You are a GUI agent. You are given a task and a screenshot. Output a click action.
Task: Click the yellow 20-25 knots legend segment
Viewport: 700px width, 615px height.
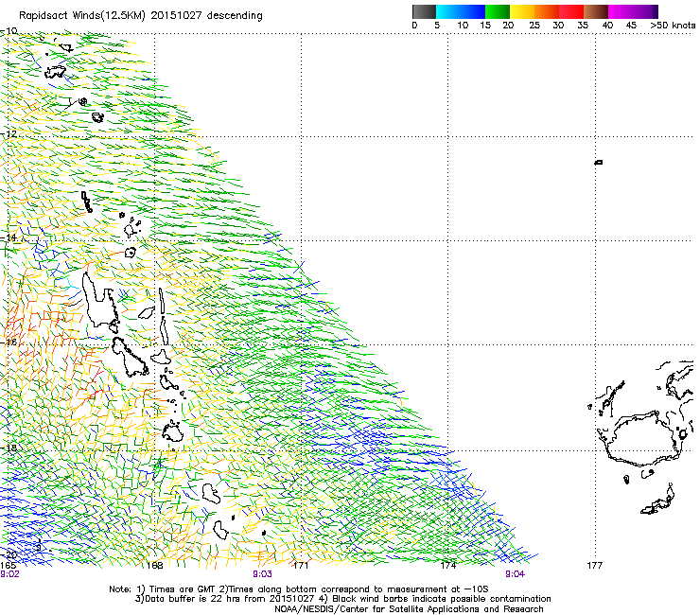(522, 11)
